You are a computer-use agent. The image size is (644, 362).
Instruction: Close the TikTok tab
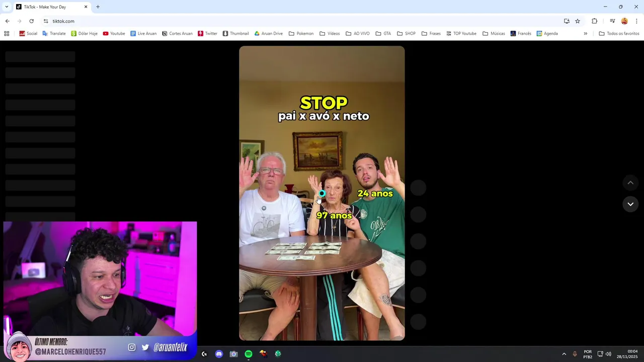point(86,7)
